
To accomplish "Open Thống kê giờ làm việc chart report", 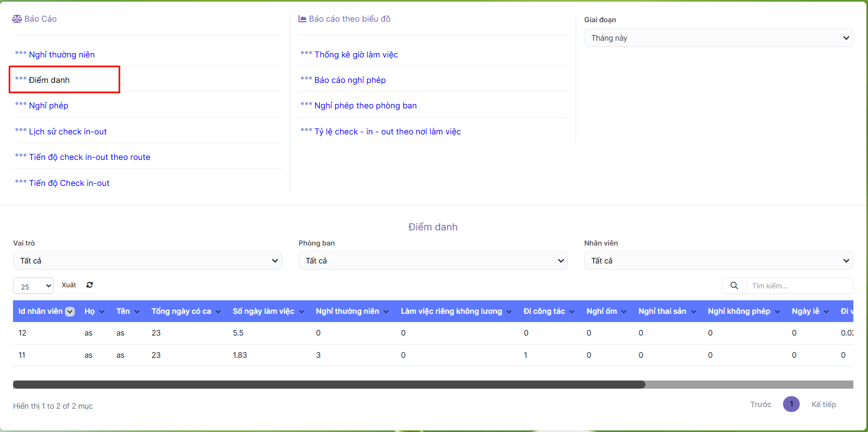I will 356,55.
